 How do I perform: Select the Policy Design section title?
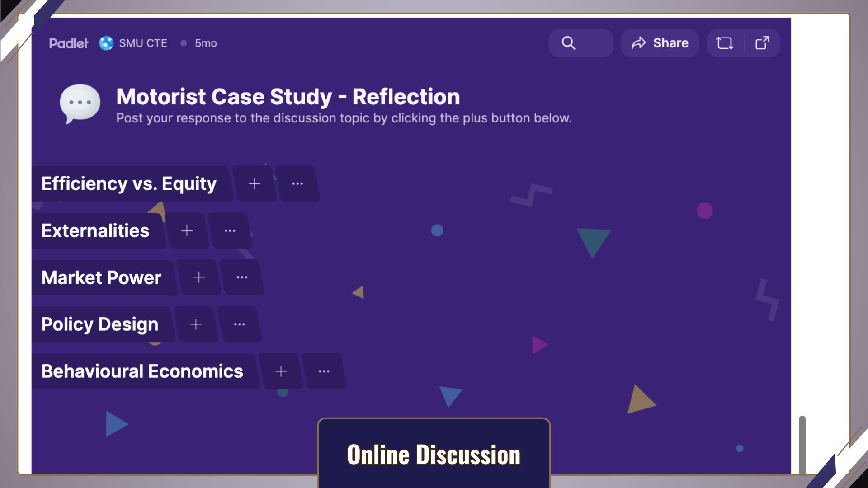coord(100,324)
